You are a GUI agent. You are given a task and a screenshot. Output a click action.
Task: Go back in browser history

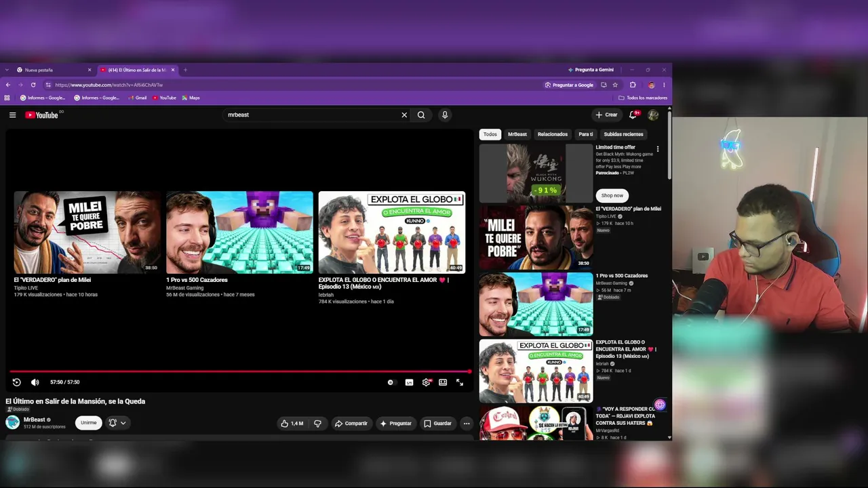8,85
